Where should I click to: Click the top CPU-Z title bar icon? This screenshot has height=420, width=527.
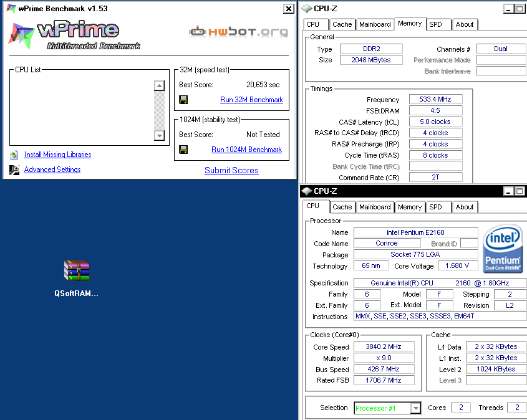(307, 8)
